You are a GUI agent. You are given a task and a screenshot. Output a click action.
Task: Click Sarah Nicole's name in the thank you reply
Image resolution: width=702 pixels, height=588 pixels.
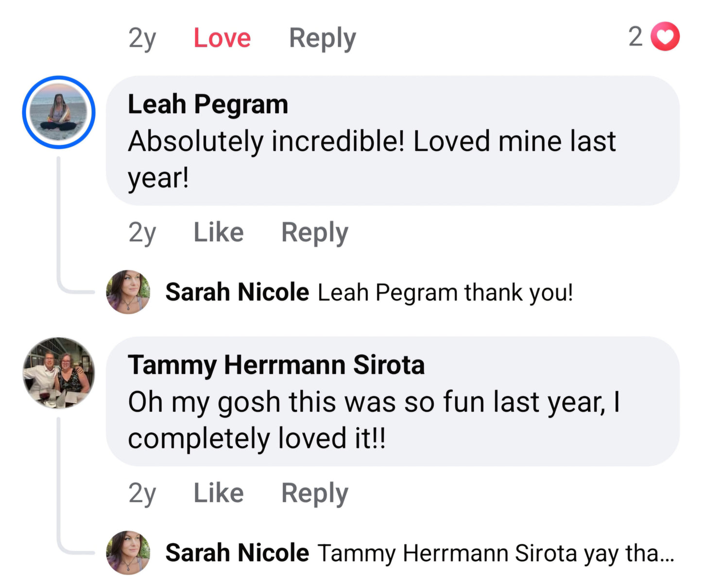(237, 292)
